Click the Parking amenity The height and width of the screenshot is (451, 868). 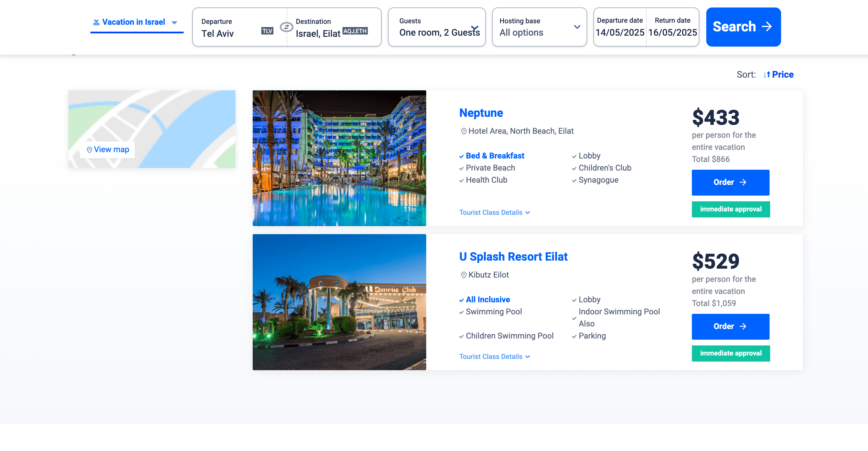click(x=592, y=336)
